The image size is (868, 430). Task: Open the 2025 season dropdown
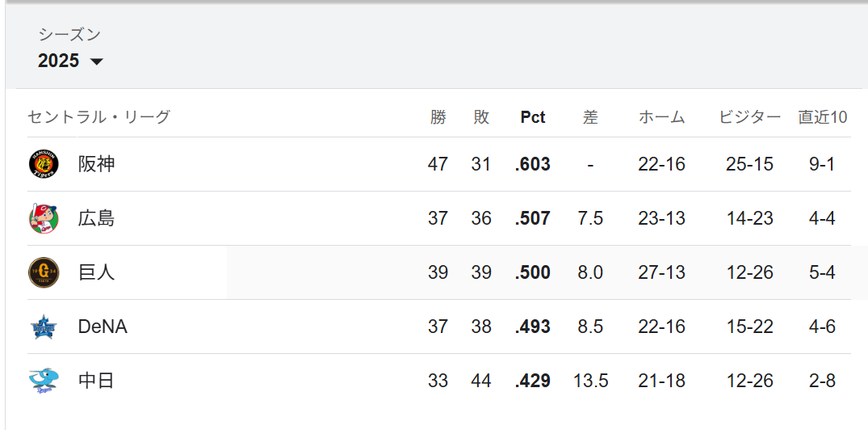tap(70, 61)
